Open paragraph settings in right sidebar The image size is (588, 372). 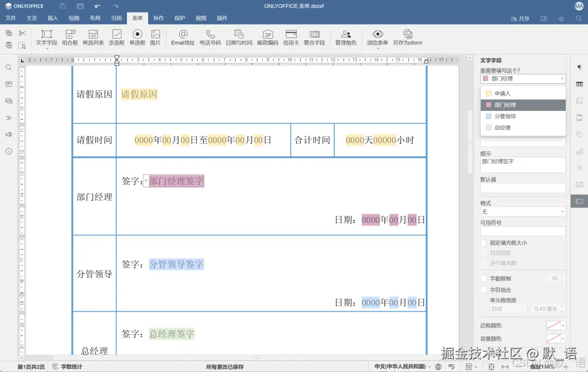click(579, 67)
